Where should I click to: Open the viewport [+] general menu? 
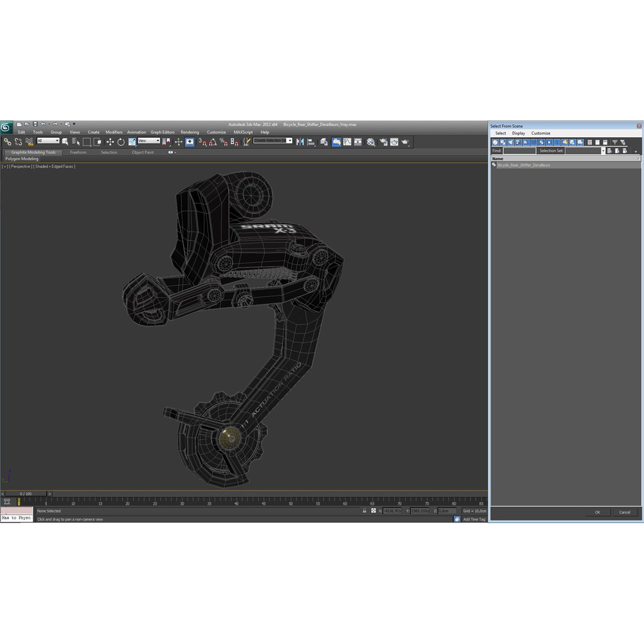click(5, 167)
